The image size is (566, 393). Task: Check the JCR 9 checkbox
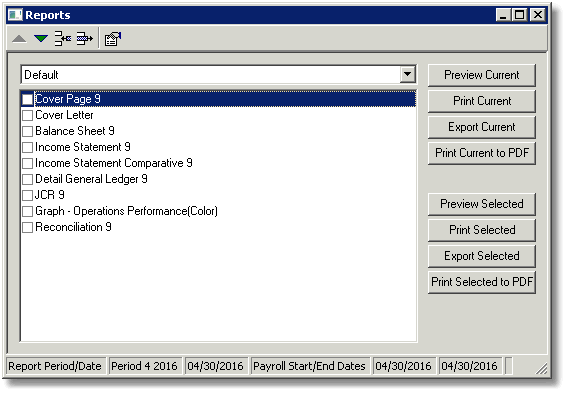[27, 195]
